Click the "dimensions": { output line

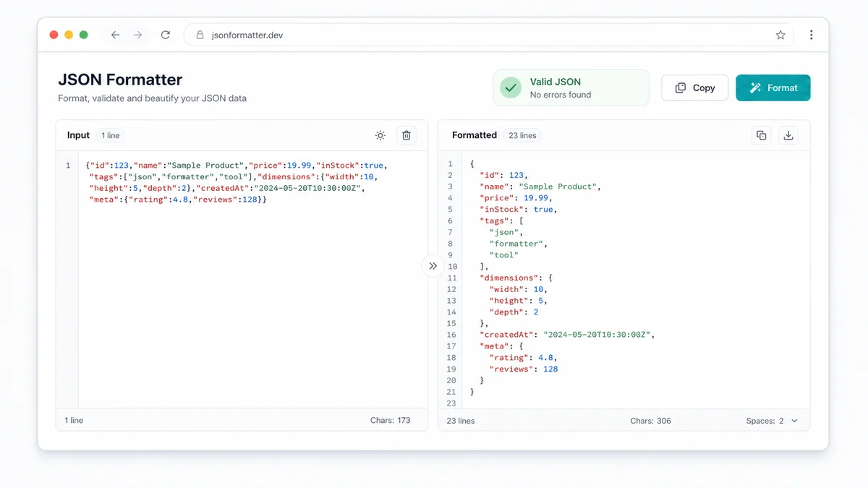pyautogui.click(x=516, y=278)
